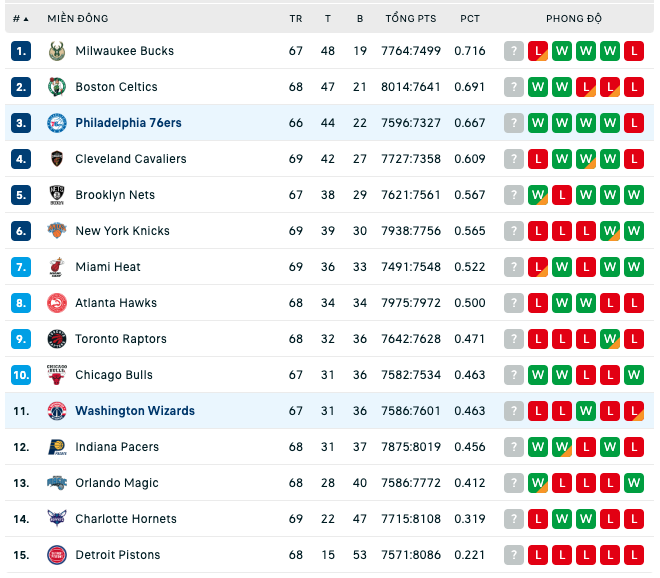Sort table by the # rank column
660x578 pixels.
point(20,19)
